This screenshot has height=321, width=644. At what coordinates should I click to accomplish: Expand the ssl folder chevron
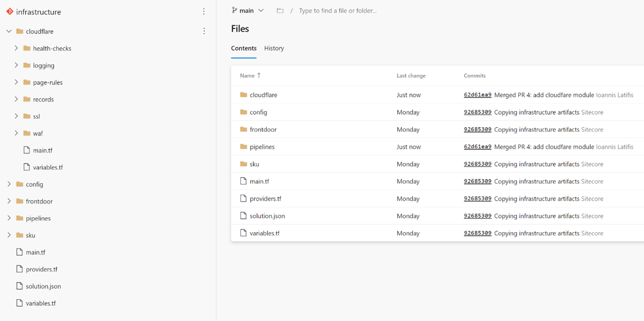pyautogui.click(x=16, y=116)
